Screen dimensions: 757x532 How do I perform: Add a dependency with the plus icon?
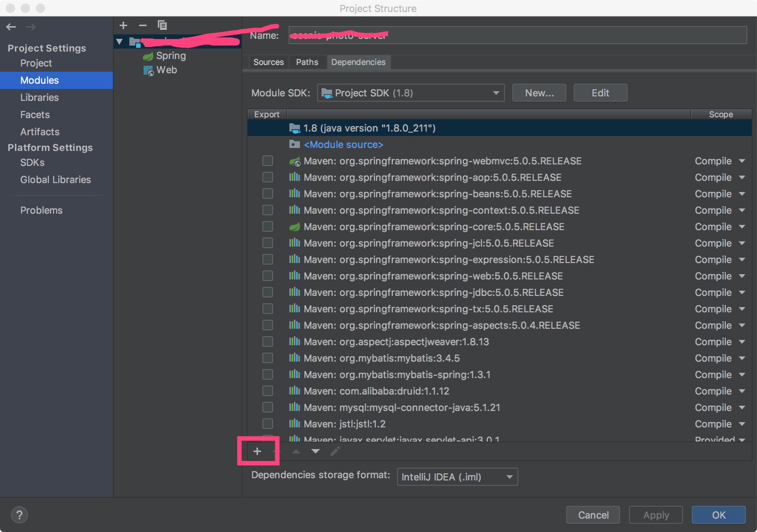[257, 451]
